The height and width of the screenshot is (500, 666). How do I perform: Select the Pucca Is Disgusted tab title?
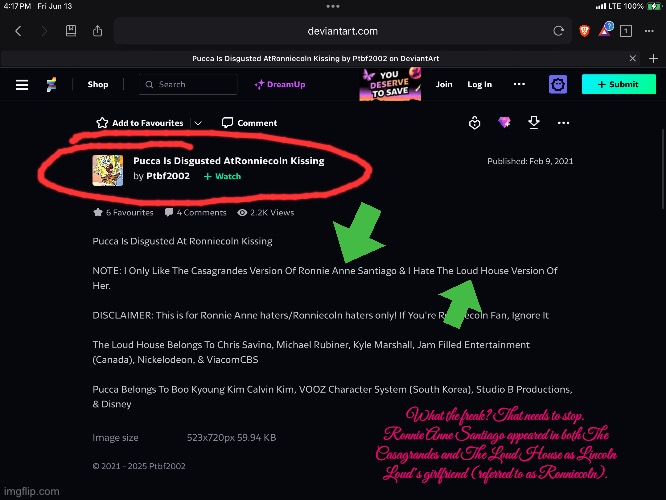pos(316,58)
